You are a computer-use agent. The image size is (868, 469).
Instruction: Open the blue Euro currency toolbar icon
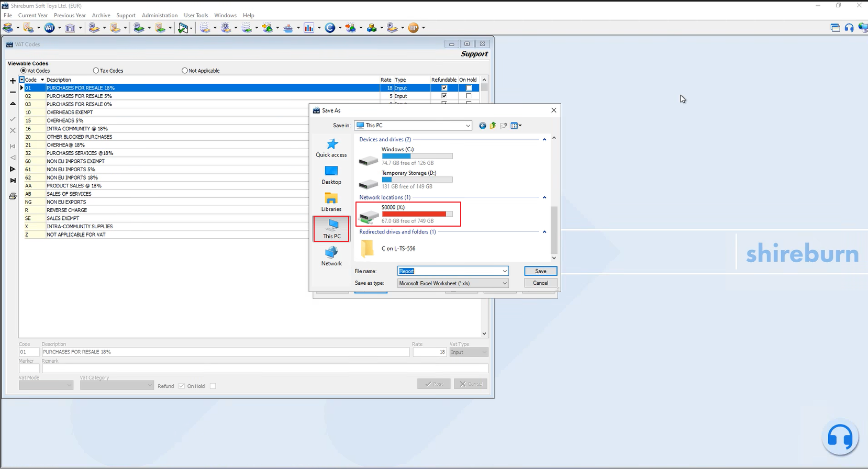tap(330, 28)
